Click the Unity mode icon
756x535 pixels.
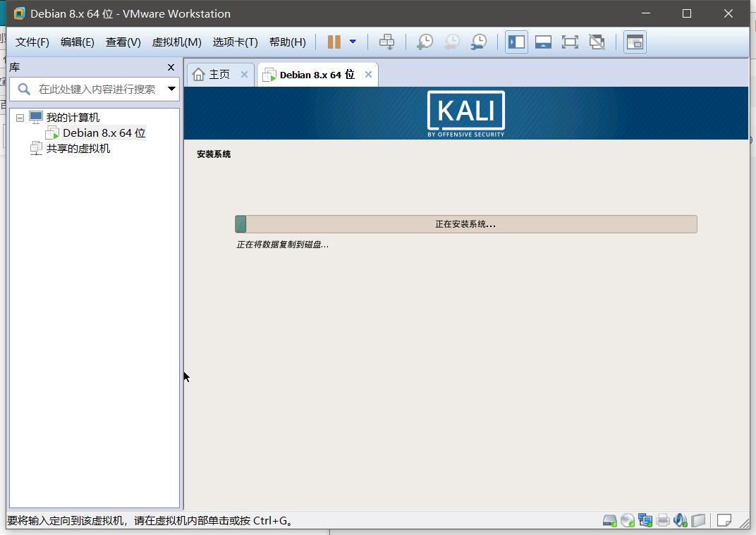click(597, 42)
